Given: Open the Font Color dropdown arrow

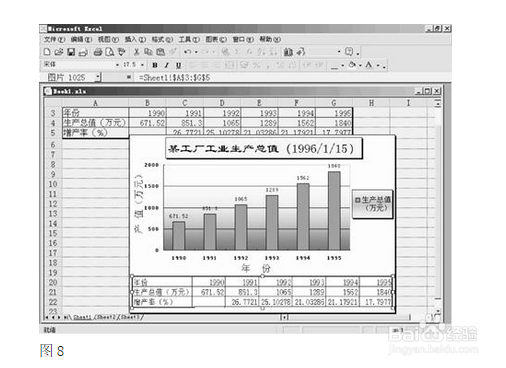Looking at the screenshot, I should [x=378, y=66].
